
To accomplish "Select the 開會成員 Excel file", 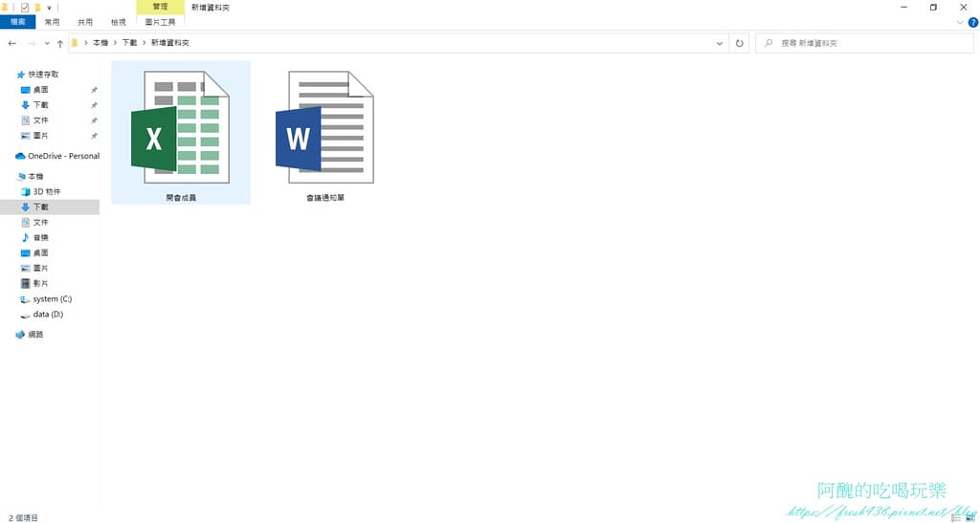I will tap(181, 132).
